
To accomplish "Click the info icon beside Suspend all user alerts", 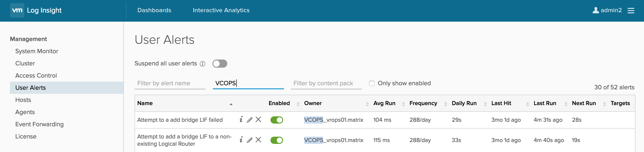I will [x=203, y=64].
